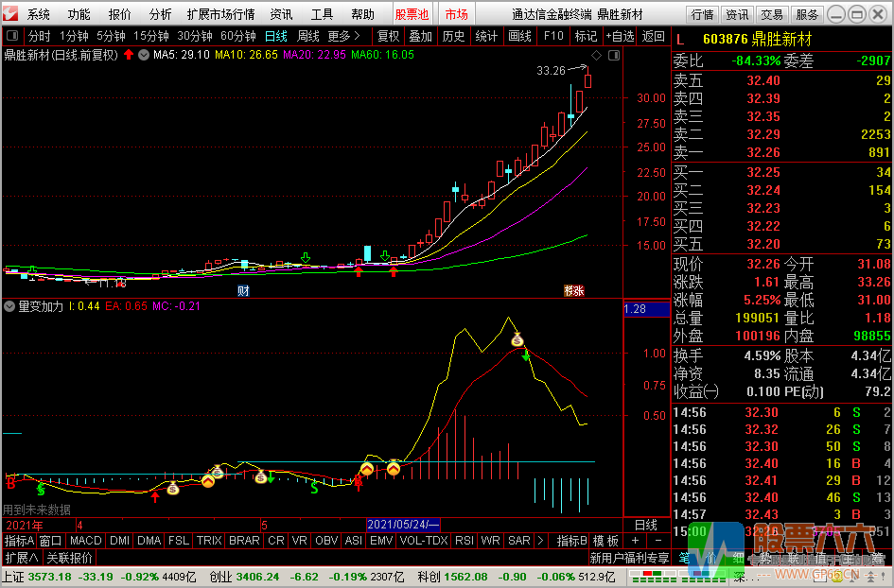The width and height of the screenshot is (894, 588).
Task: Switch to the 15分钟 period
Action: (x=151, y=37)
